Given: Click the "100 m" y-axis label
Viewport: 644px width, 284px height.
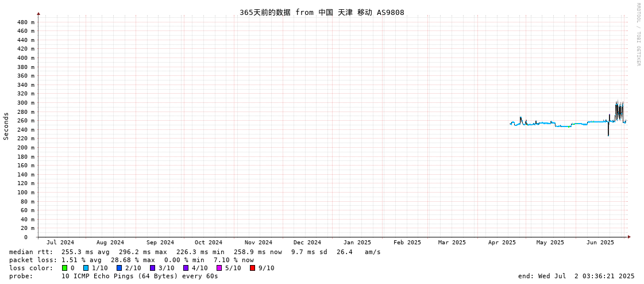Looking at the screenshot, I should (26, 193).
